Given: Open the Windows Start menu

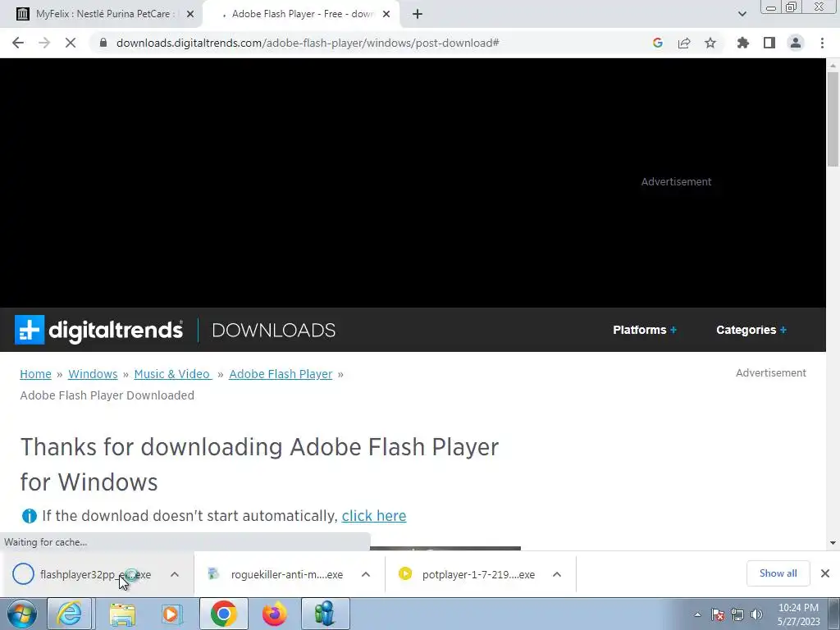Looking at the screenshot, I should [22, 614].
